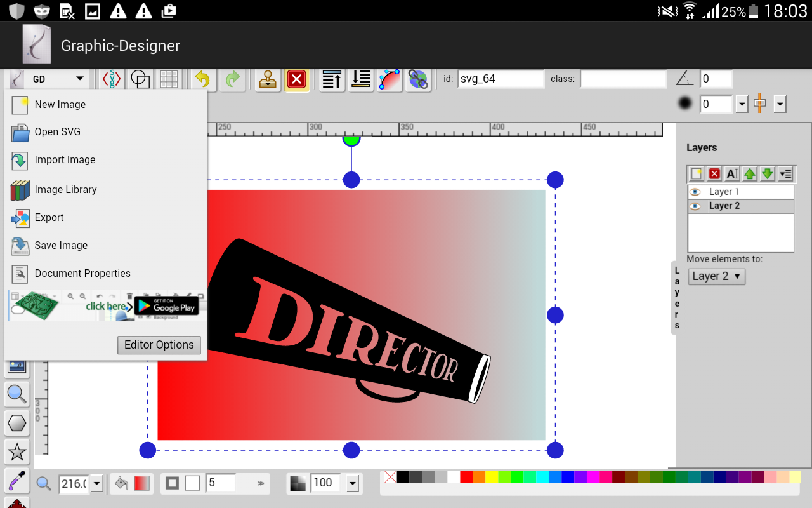The height and width of the screenshot is (508, 812).
Task: Select Open SVG menu entry
Action: coord(105,132)
